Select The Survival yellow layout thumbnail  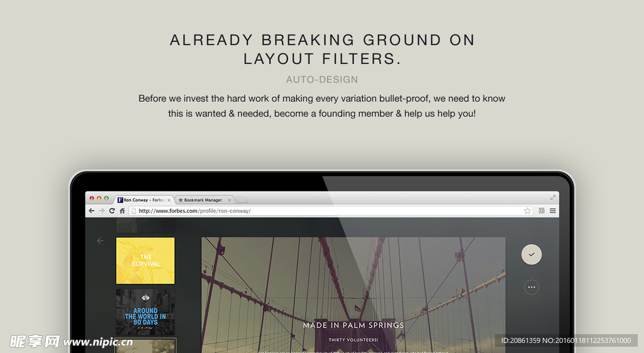[x=145, y=261]
